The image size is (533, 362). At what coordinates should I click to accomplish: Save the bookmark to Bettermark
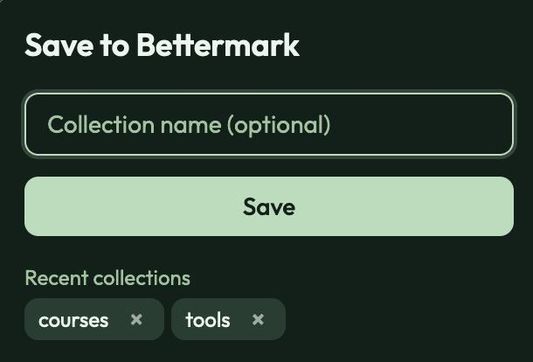click(269, 206)
